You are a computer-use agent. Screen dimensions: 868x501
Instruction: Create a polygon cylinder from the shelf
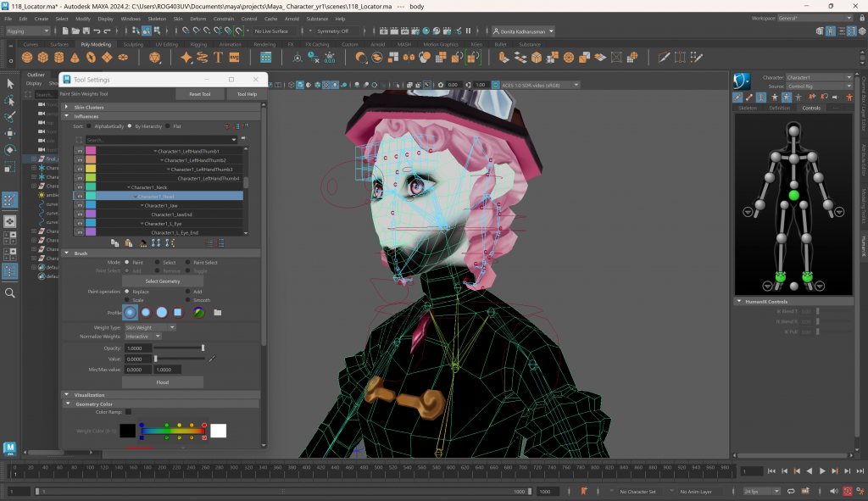coord(58,57)
